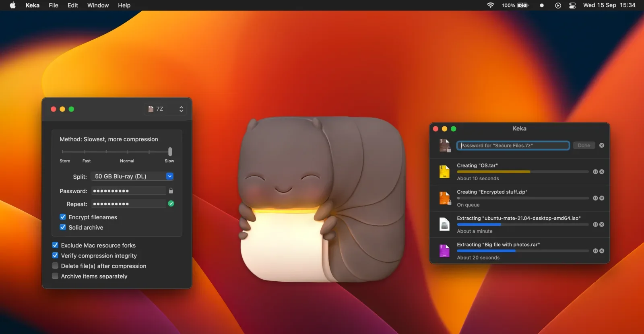Click the "Fast" slider label

pyautogui.click(x=87, y=161)
